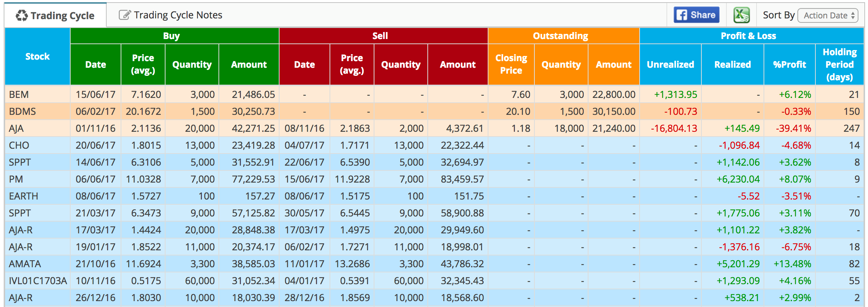This screenshot has width=868, height=307.
Task: Click the pencil edit icon beside Notes
Action: point(125,15)
